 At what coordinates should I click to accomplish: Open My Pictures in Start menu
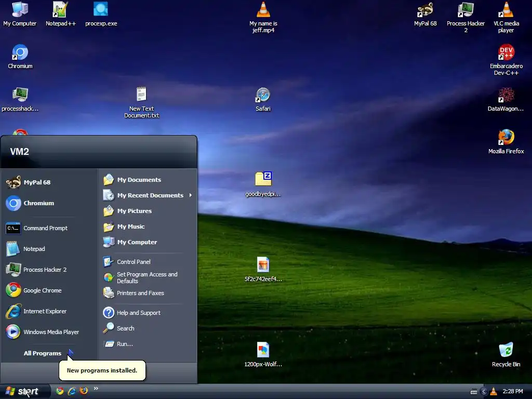[x=148, y=211]
